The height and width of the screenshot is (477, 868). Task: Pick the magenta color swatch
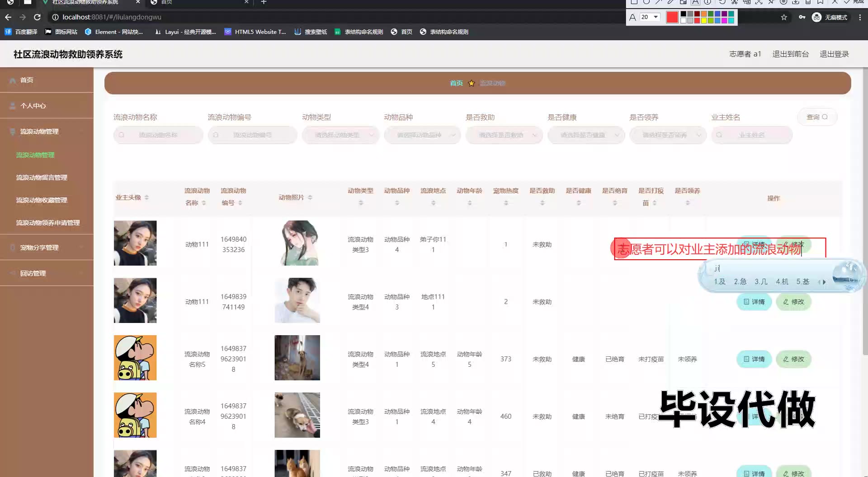pyautogui.click(x=724, y=20)
